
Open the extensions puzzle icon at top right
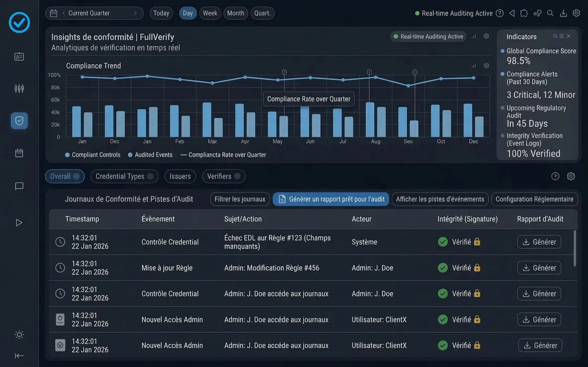coord(524,13)
